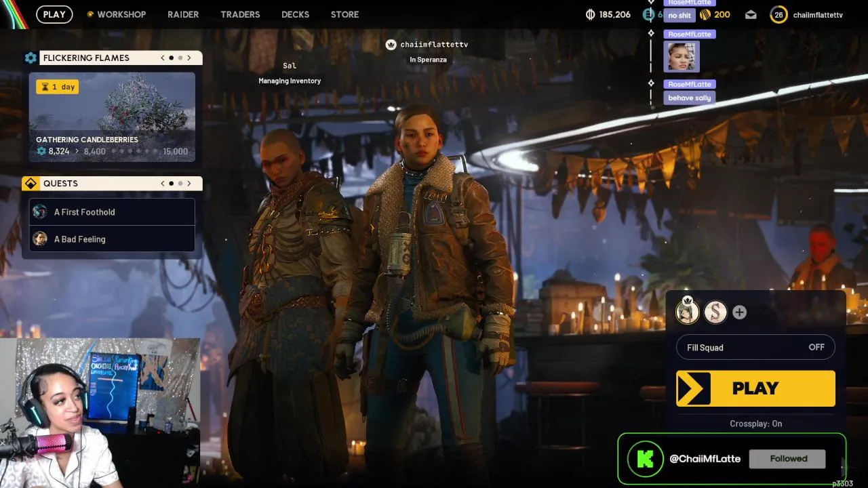Click the Quests diamond icon
868x488 pixels.
31,183
